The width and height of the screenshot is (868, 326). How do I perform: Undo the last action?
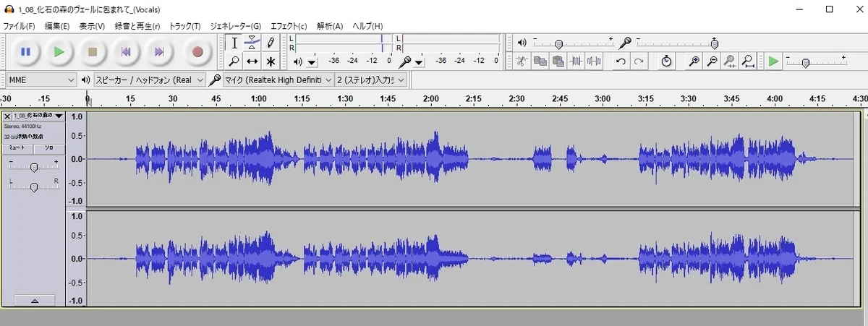pos(621,61)
